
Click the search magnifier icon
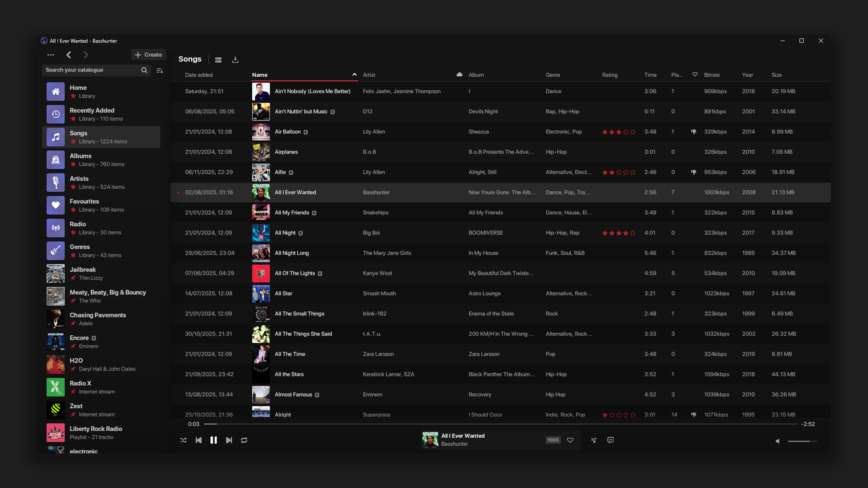(144, 70)
